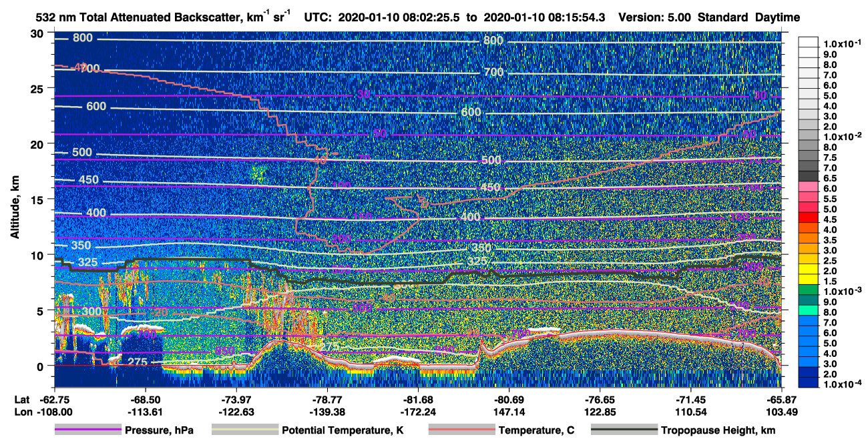Click longitude value -122.63
The height and width of the screenshot is (445, 868).
pyautogui.click(x=236, y=412)
